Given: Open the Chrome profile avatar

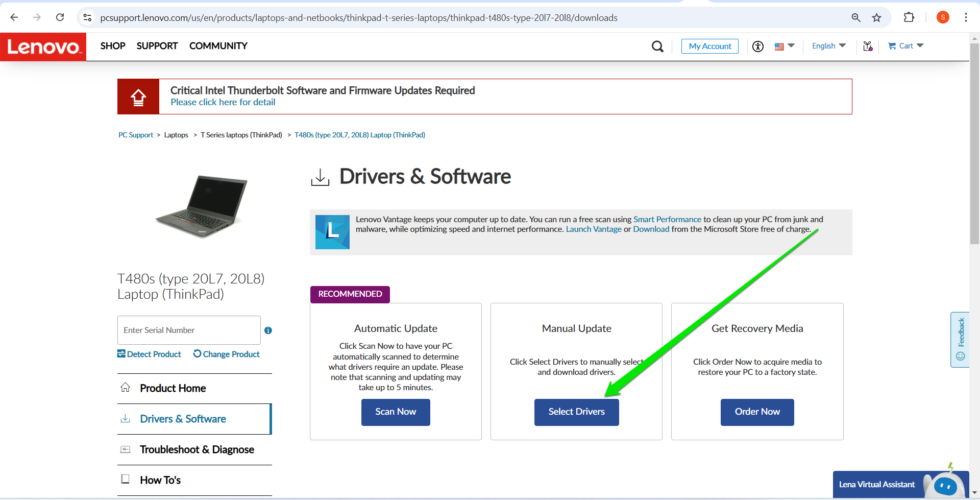Looking at the screenshot, I should [943, 17].
